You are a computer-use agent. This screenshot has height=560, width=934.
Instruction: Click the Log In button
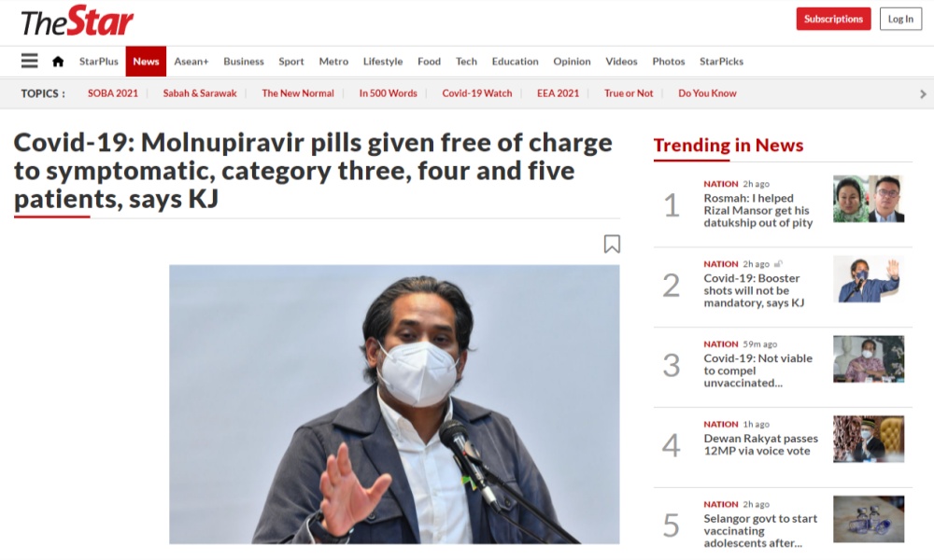click(x=900, y=19)
